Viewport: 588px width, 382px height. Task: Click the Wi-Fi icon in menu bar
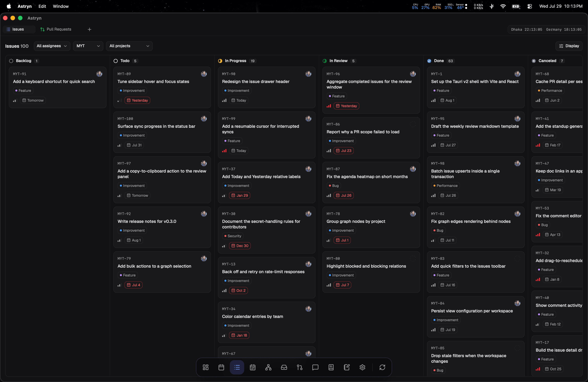coord(503,6)
